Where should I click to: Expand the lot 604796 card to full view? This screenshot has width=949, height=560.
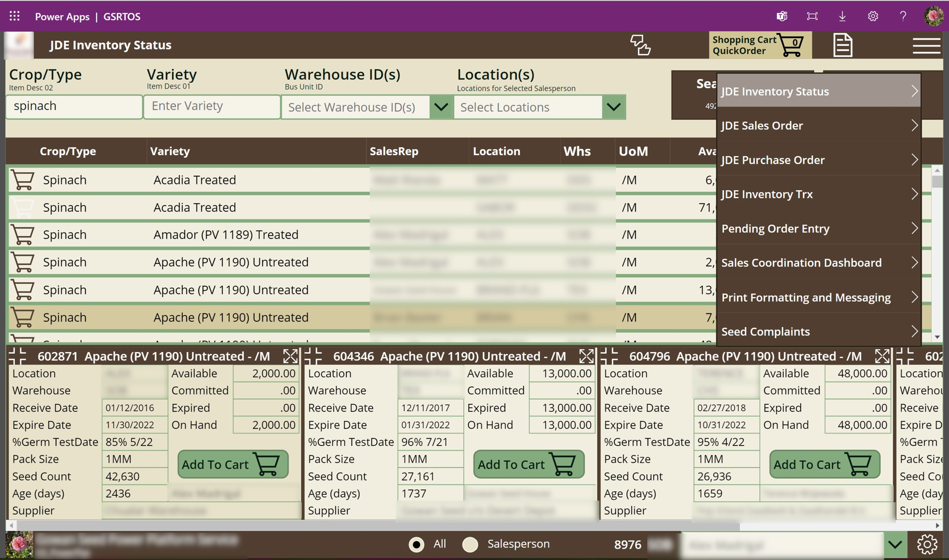click(882, 356)
